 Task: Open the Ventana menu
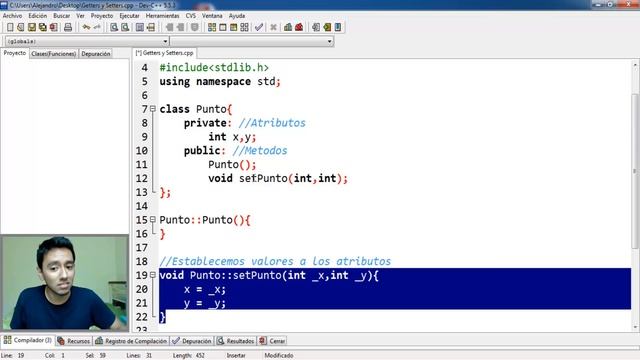(212, 16)
